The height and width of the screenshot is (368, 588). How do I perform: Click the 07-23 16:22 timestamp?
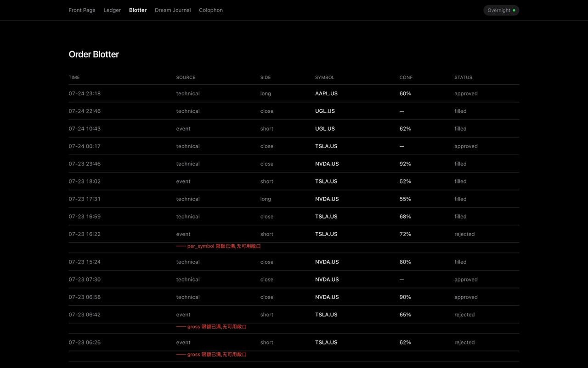point(85,234)
